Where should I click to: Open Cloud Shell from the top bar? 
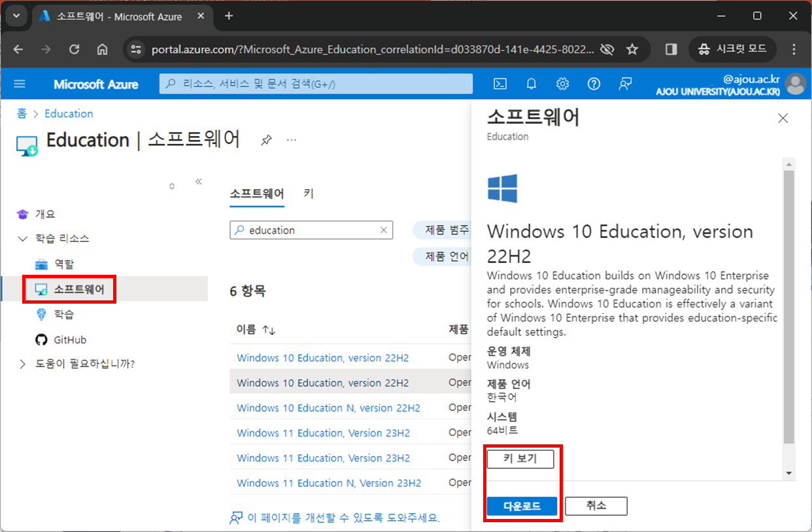coord(500,84)
